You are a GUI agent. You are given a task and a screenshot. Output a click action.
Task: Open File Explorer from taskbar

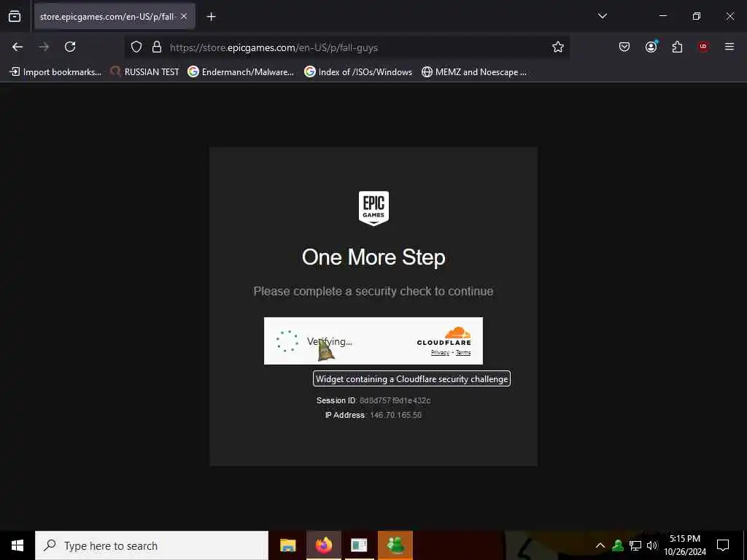pos(287,545)
